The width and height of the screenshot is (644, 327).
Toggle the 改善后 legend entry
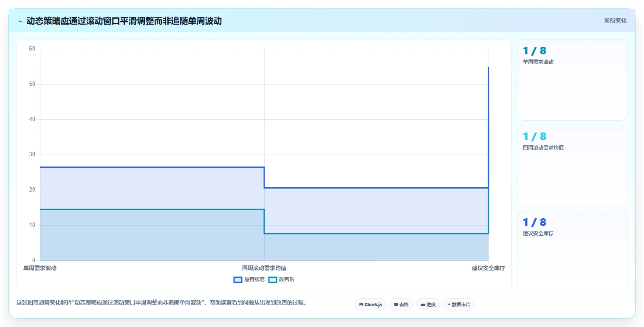click(282, 279)
